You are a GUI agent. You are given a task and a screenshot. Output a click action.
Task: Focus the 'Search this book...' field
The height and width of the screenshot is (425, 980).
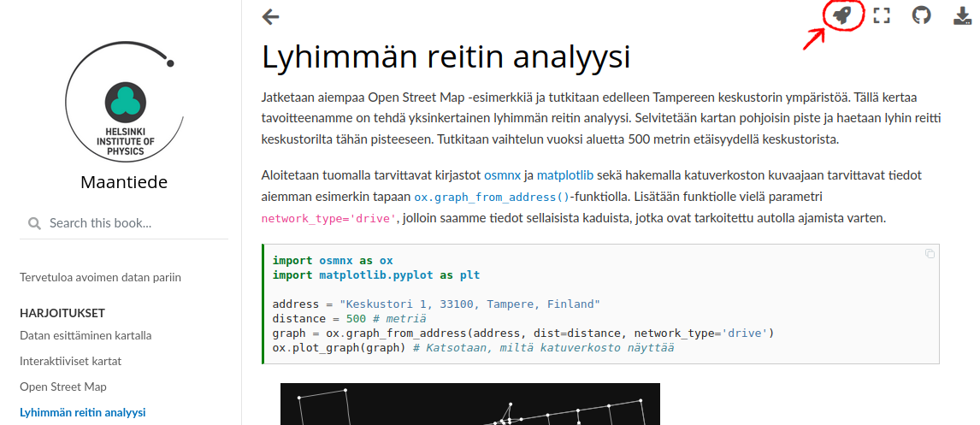124,223
